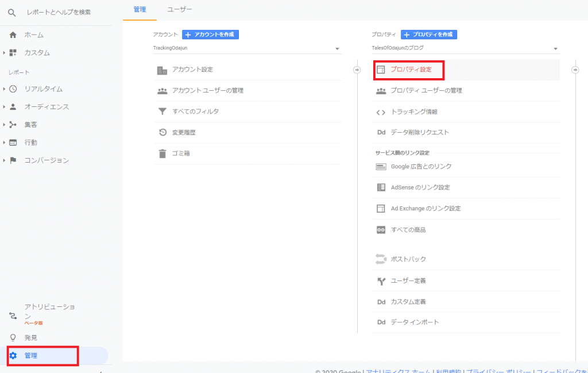Click the arrow circle between account and property columns
The width and height of the screenshot is (588, 373).
[x=357, y=70]
